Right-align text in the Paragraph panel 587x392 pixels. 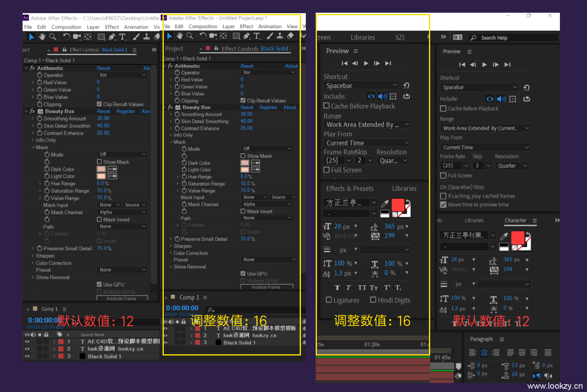tap(496, 353)
